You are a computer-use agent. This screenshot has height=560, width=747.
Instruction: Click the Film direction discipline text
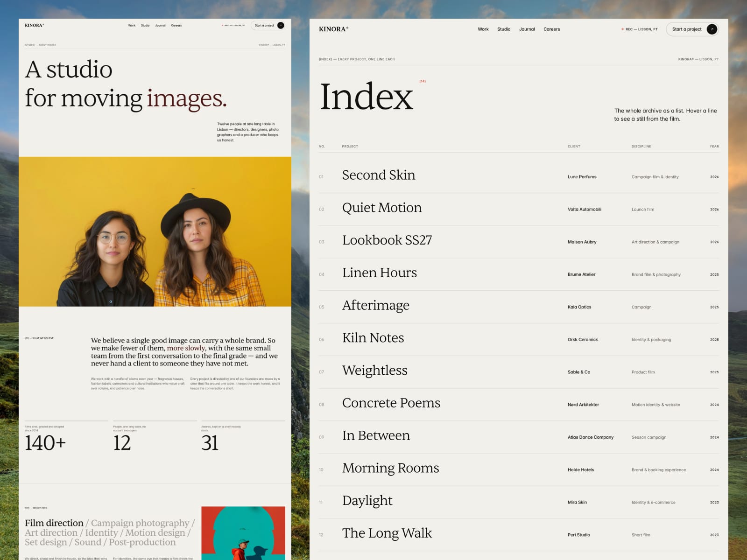pyautogui.click(x=54, y=523)
